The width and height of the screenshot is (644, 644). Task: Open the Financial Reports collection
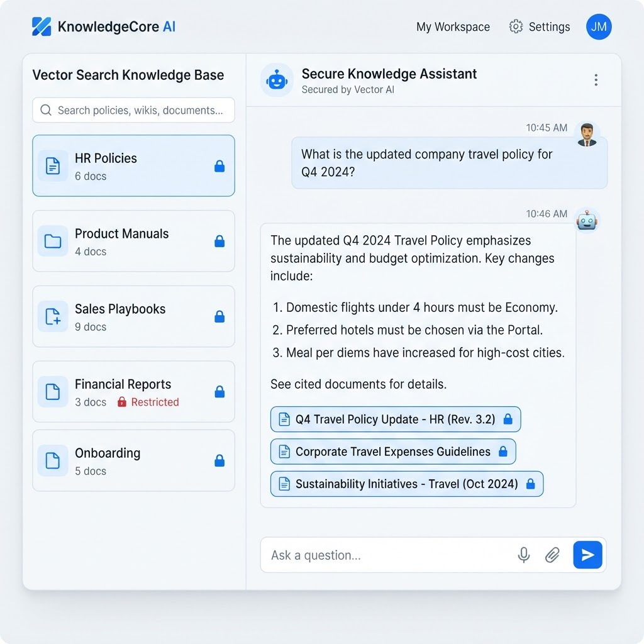[133, 391]
